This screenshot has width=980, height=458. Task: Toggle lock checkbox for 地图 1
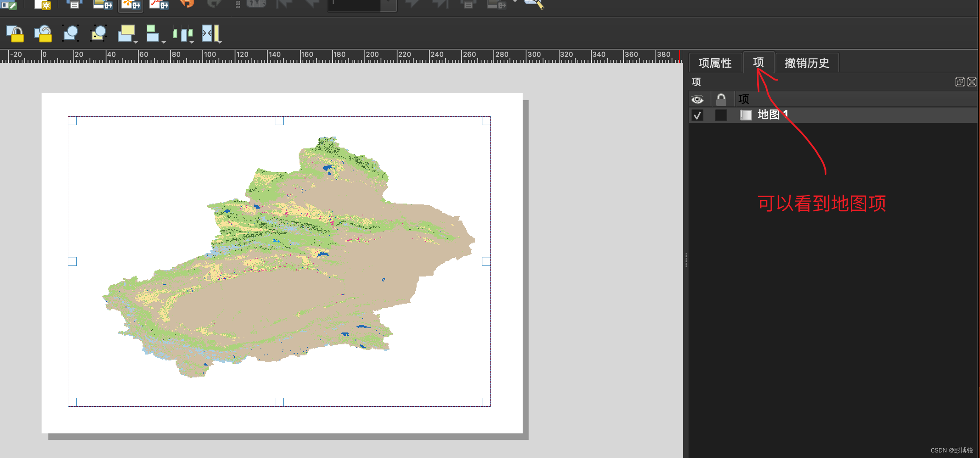[x=721, y=115]
